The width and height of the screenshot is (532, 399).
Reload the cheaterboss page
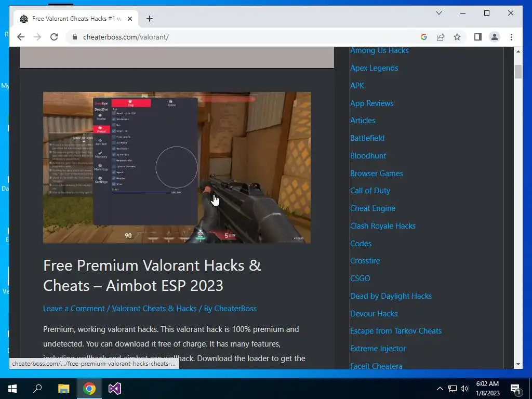pos(54,37)
